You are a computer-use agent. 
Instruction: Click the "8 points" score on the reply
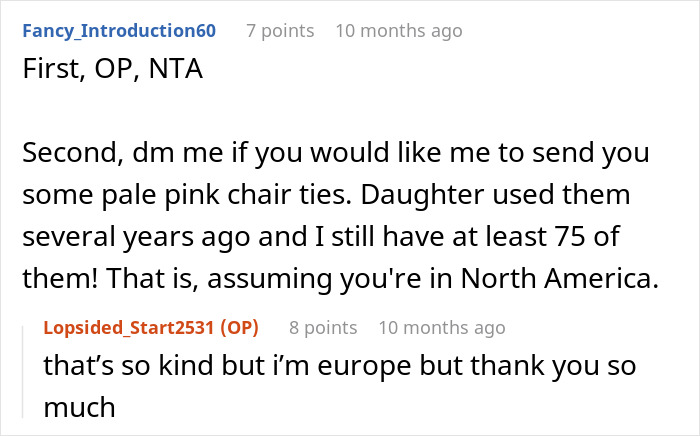(323, 328)
